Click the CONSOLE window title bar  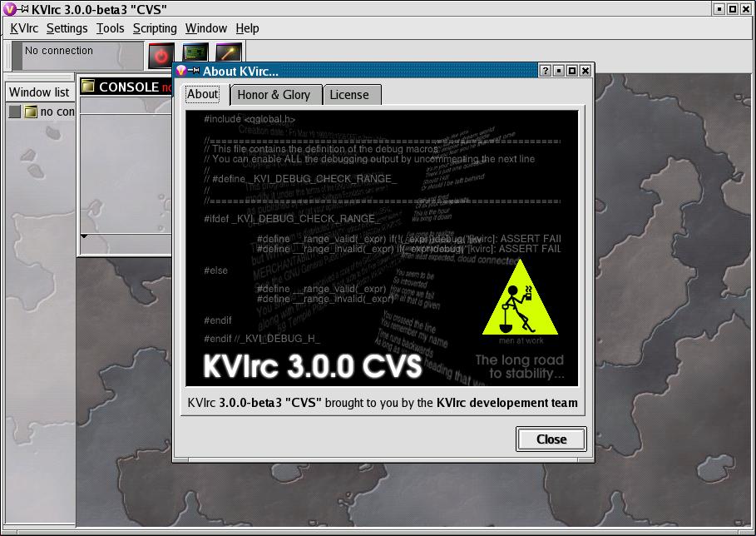pos(126,87)
